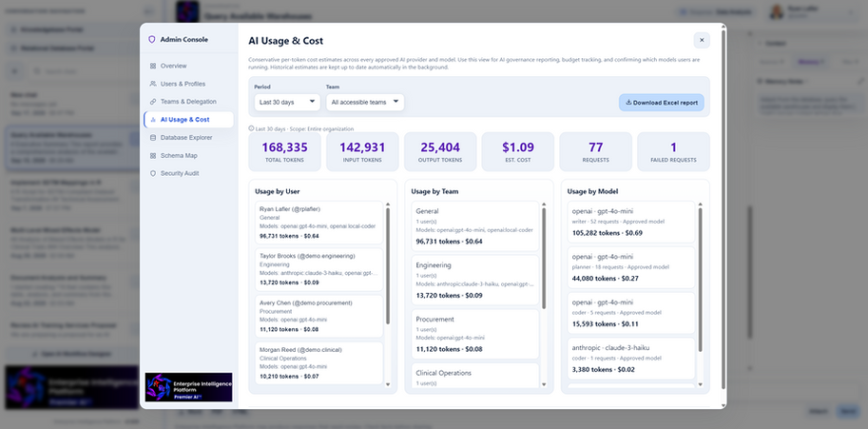868x429 pixels.
Task: Select Ryan Lafler usage card
Action: tap(318, 223)
